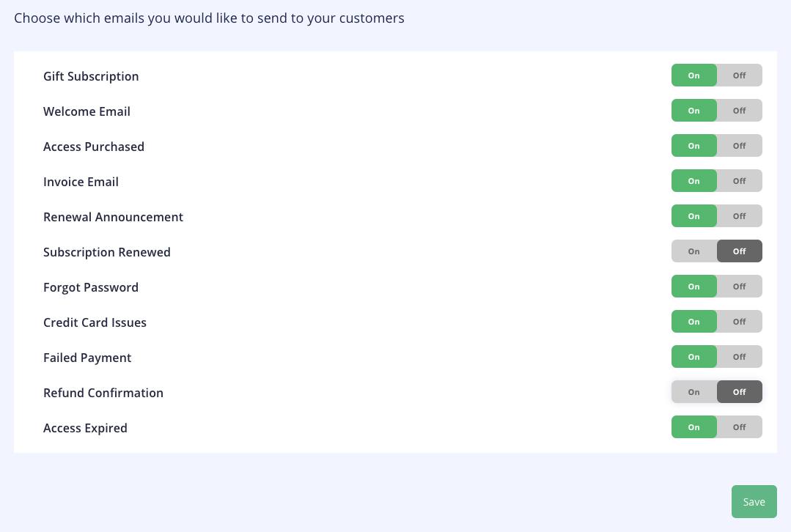This screenshot has width=791, height=532.
Task: Enable the Refund Confirmation email
Action: (x=693, y=391)
